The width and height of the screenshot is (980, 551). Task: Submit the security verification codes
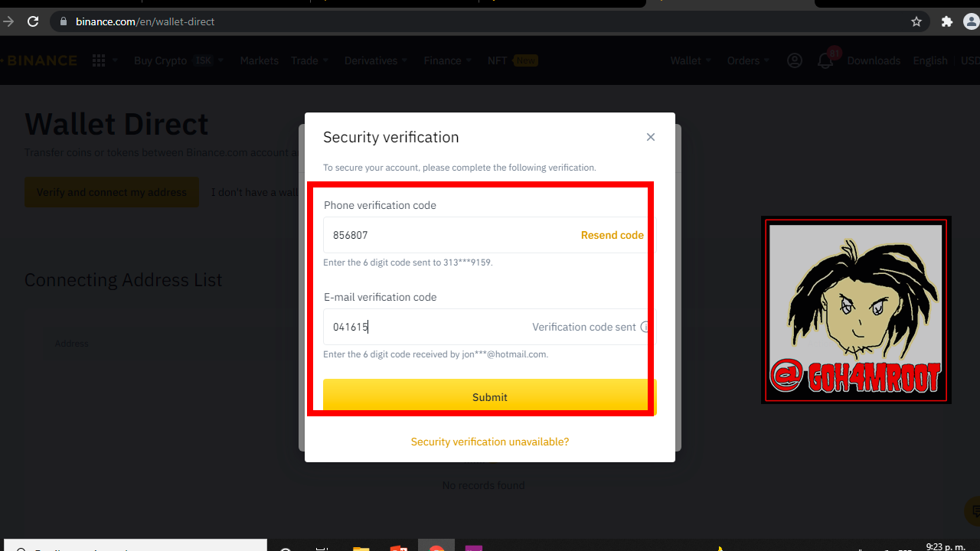pyautogui.click(x=490, y=397)
